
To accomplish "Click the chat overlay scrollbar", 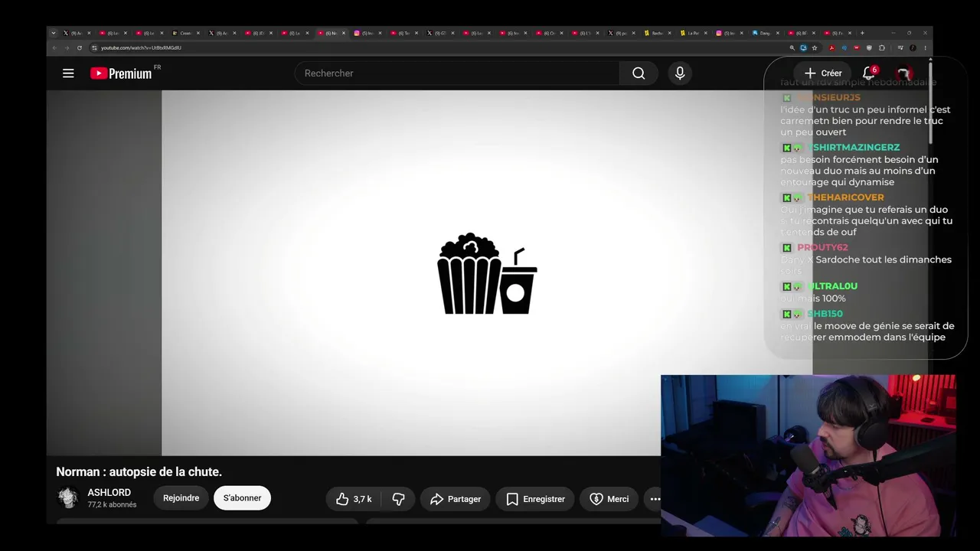I will [x=931, y=103].
